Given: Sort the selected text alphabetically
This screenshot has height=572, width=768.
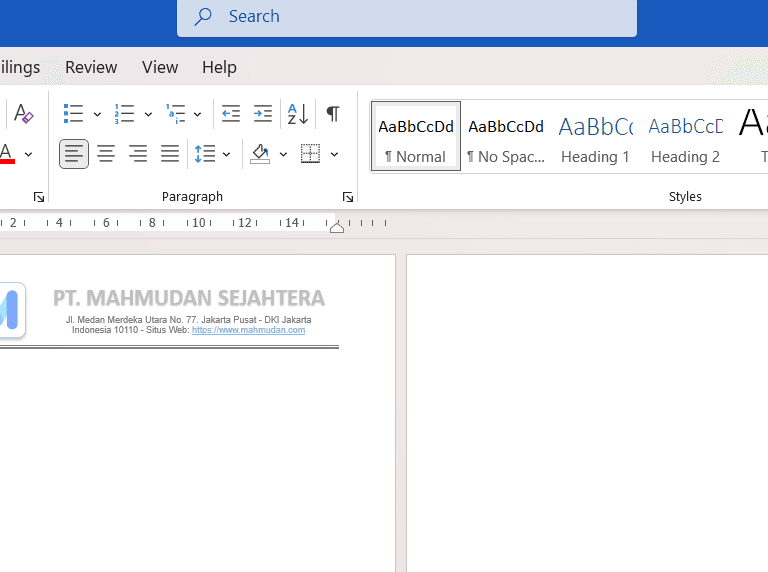Looking at the screenshot, I should (x=298, y=114).
